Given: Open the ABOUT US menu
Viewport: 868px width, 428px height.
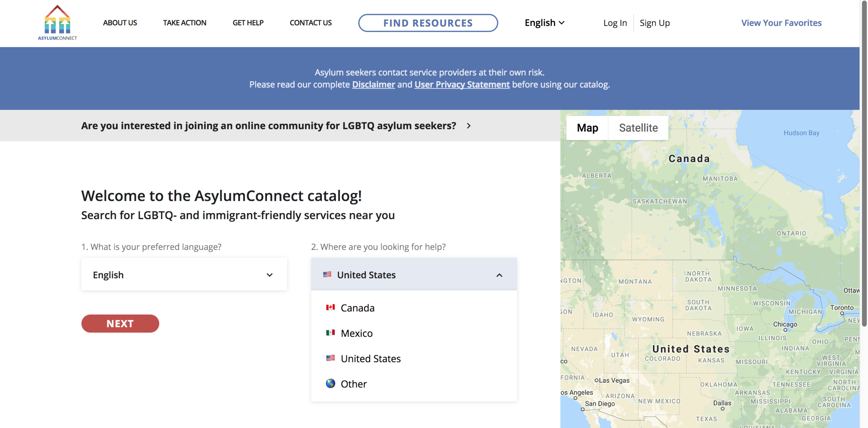Looking at the screenshot, I should pyautogui.click(x=120, y=23).
